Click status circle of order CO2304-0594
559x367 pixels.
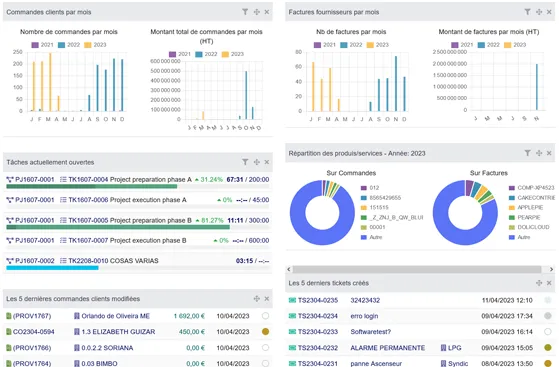click(265, 332)
